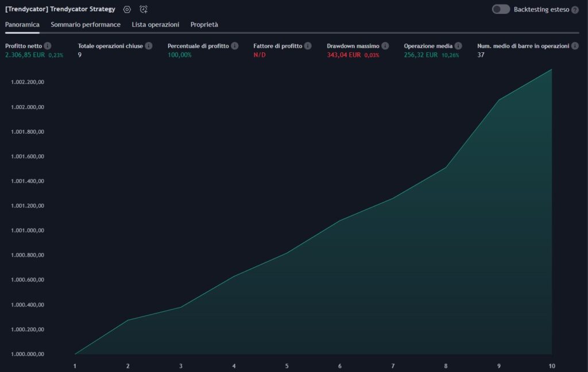
Task: Go to the Lista operazioni tab
Action: tap(155, 25)
